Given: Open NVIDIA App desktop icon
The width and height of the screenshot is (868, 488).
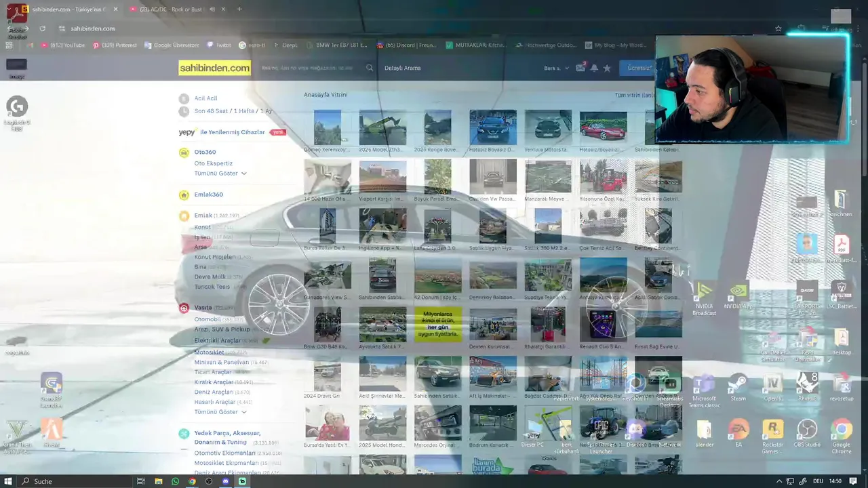Looking at the screenshot, I should [738, 296].
